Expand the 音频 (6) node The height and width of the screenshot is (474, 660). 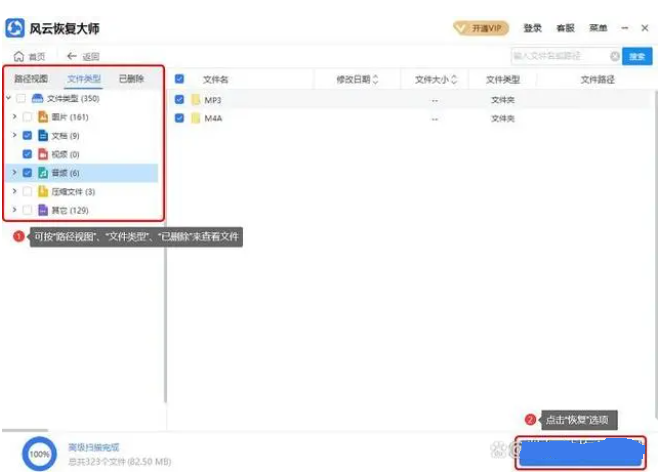[15, 172]
